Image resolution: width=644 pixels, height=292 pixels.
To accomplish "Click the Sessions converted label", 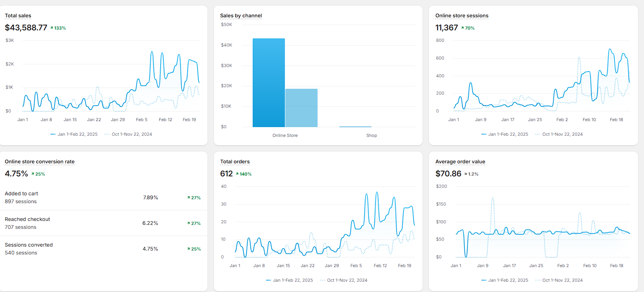I will pos(29,245).
